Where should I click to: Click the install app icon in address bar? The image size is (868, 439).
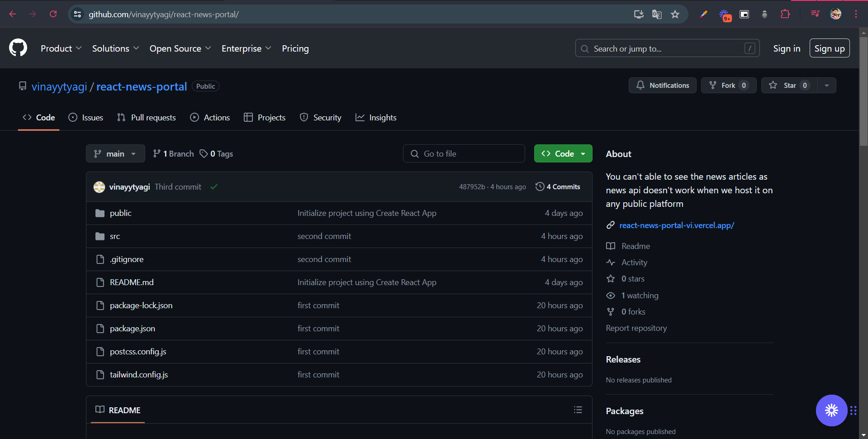pyautogui.click(x=639, y=14)
